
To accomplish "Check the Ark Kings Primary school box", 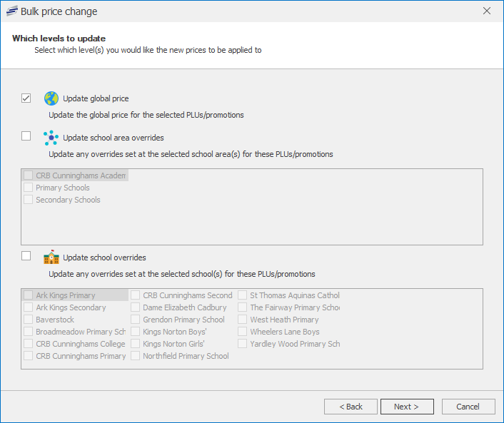I will 29,295.
